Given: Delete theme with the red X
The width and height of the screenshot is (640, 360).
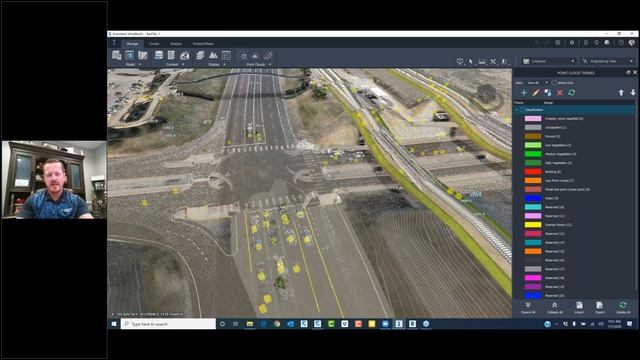Looking at the screenshot, I should pyautogui.click(x=560, y=93).
